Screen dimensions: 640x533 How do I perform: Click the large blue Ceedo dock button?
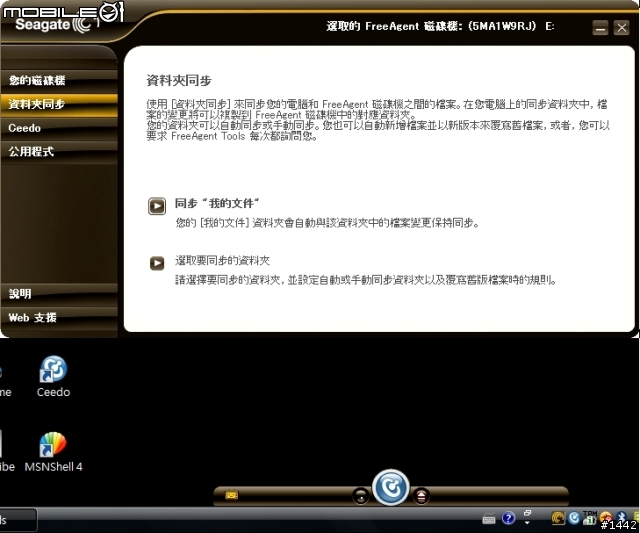pyautogui.click(x=391, y=487)
